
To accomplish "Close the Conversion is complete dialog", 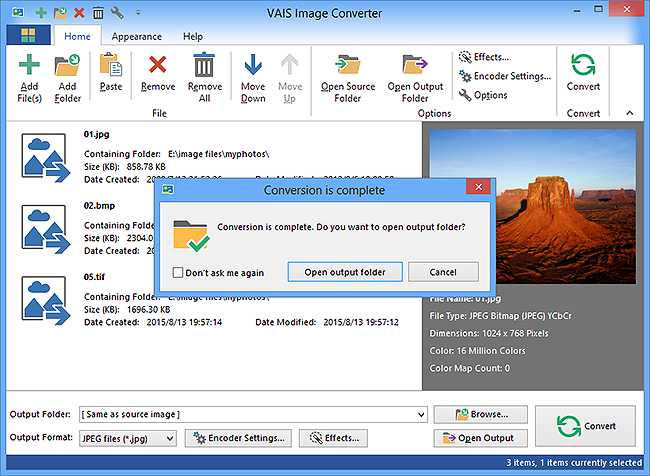I will (x=478, y=187).
